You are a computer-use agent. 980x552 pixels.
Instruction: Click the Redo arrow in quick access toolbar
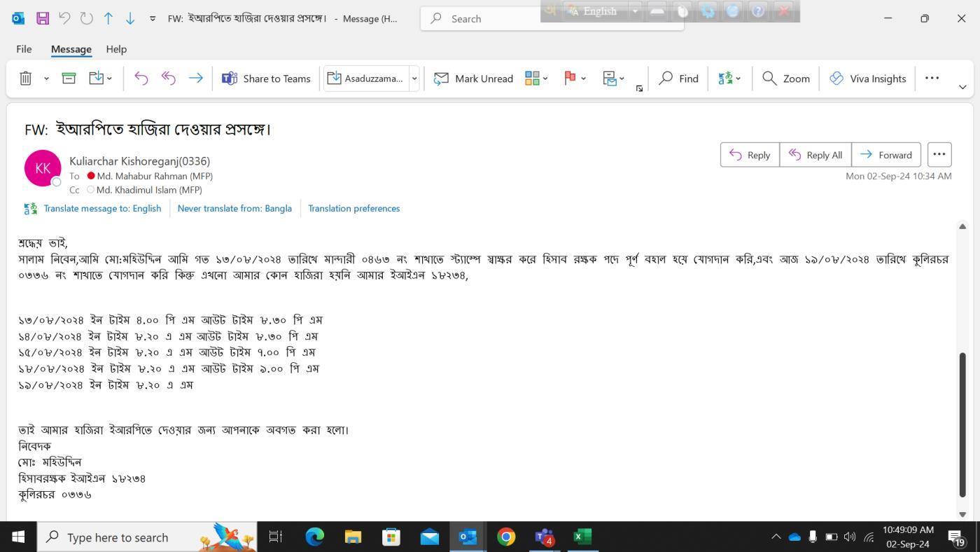[x=87, y=18]
